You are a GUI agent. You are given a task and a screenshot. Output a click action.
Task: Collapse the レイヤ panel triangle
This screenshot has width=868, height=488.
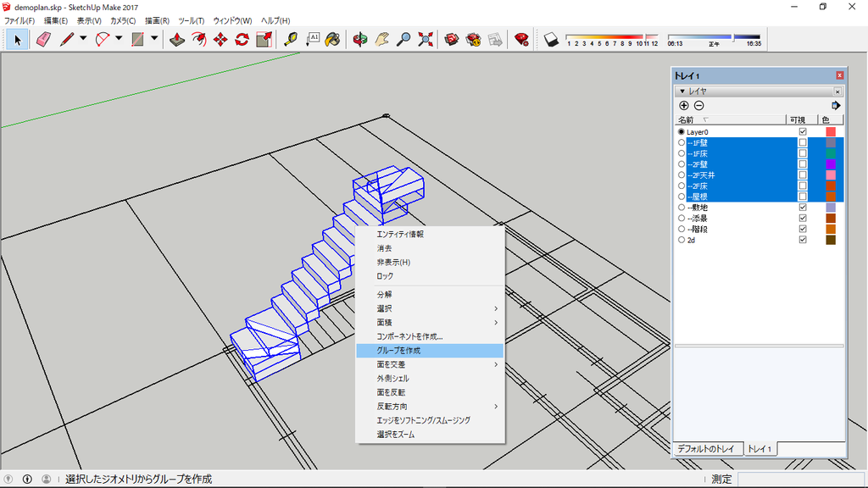(x=682, y=91)
